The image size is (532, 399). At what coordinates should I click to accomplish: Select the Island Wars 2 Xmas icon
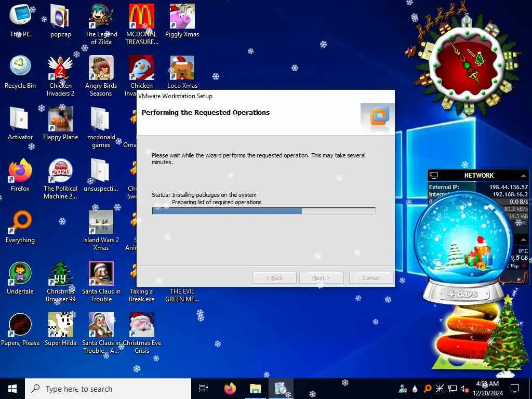click(101, 230)
